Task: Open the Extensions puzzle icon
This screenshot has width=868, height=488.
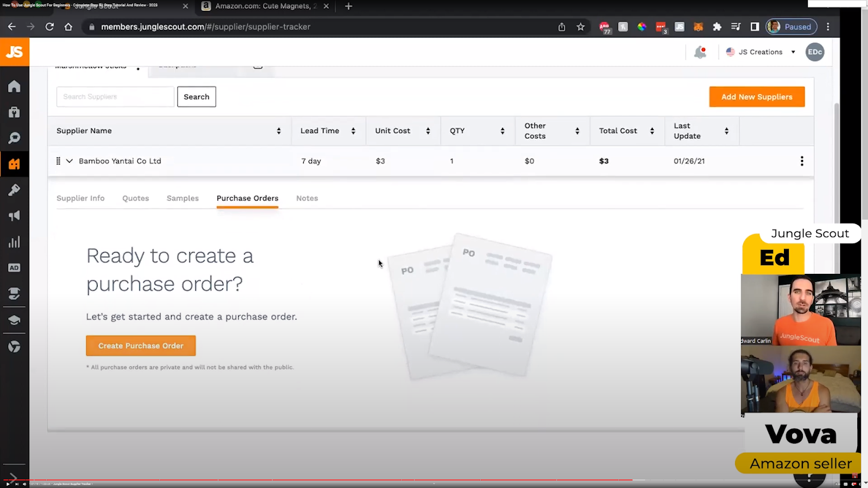Action: 717,27
